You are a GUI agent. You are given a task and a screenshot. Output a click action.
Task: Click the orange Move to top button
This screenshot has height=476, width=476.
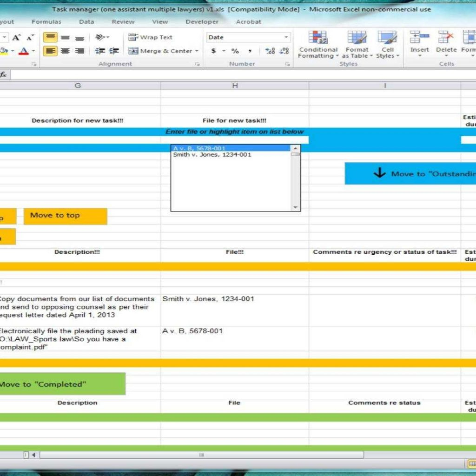click(65, 216)
